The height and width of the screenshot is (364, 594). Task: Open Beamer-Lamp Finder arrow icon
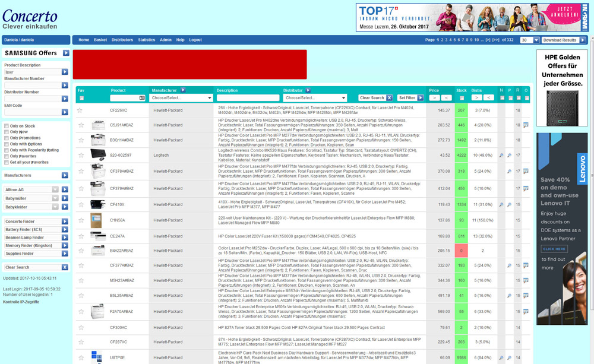pyautogui.click(x=65, y=238)
